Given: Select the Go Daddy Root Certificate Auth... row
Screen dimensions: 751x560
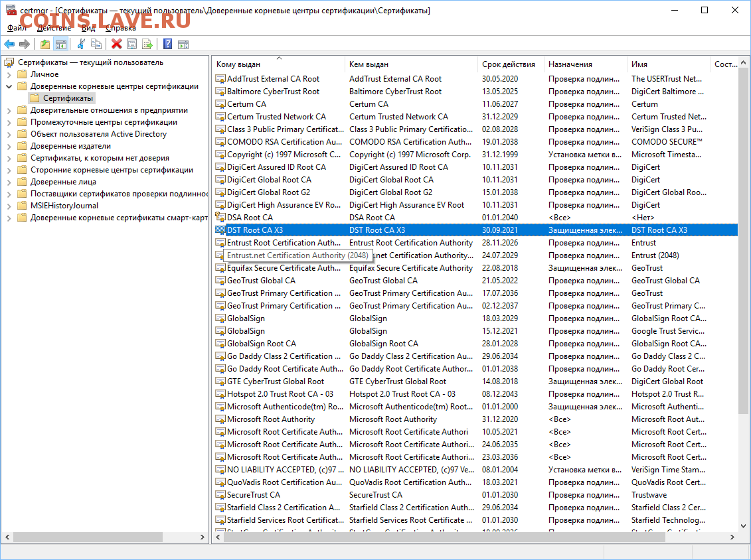Looking at the screenshot, I should coord(475,369).
